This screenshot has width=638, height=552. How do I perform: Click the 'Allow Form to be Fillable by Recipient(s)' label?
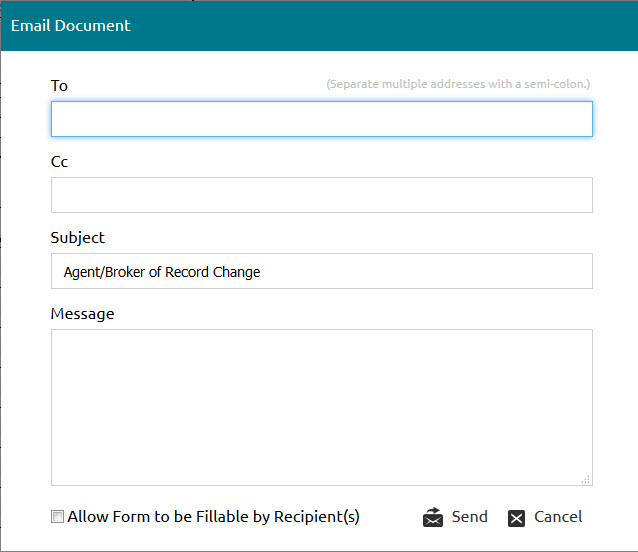[x=213, y=517]
